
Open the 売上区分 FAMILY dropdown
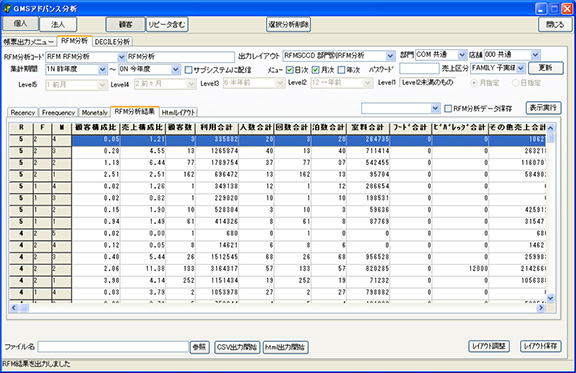(521, 68)
